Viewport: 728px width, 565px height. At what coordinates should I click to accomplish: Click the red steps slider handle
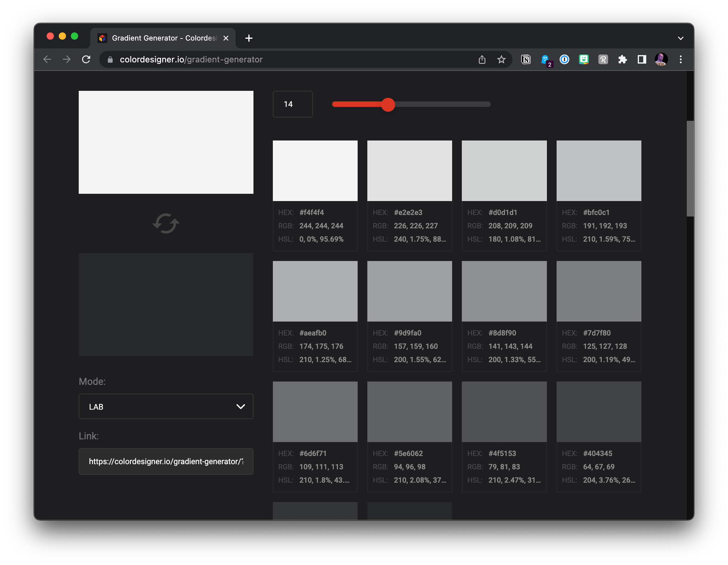point(388,105)
